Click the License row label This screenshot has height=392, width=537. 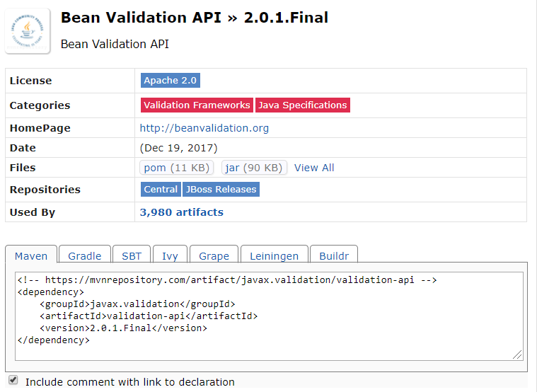[x=31, y=81]
